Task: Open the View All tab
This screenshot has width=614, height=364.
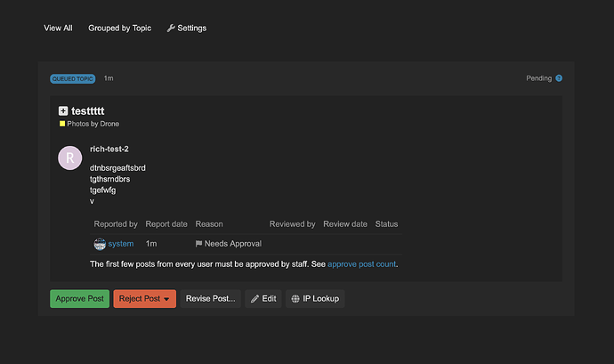Action: pos(58,28)
